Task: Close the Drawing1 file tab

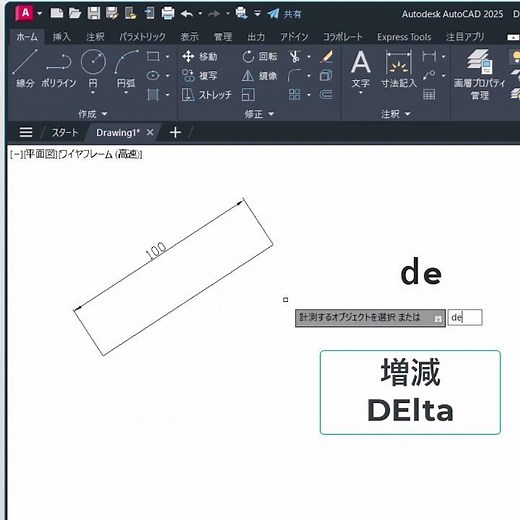Action: click(x=150, y=132)
